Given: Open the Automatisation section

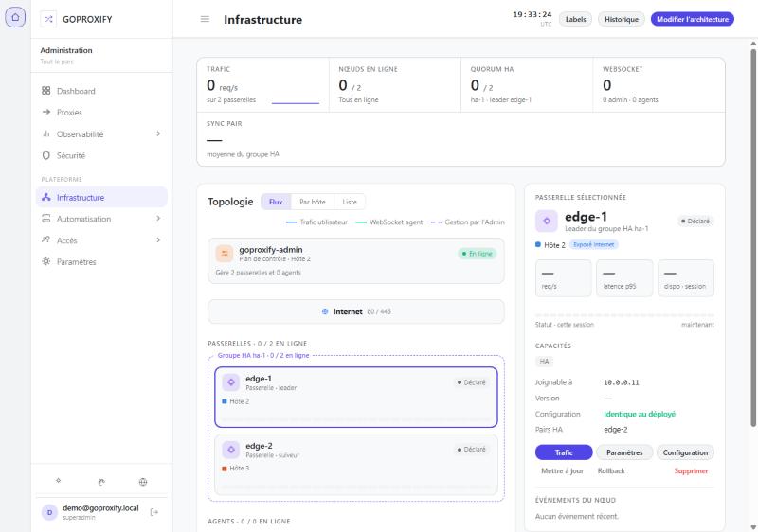Looking at the screenshot, I should (x=101, y=219).
